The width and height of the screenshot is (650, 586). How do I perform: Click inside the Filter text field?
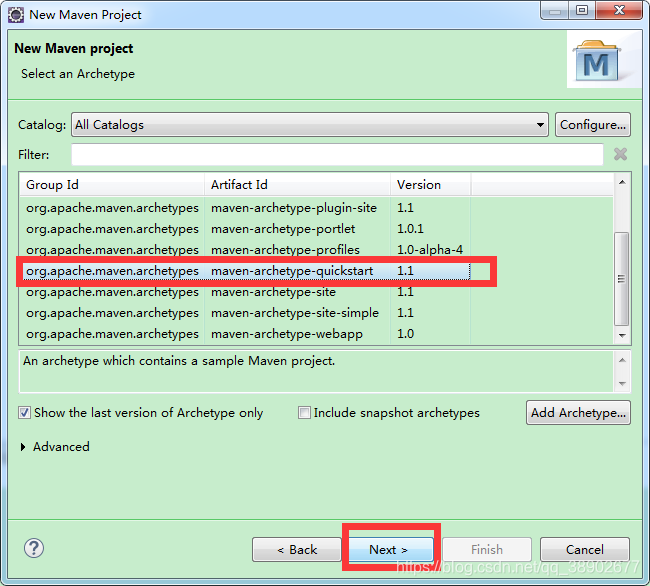tap(337, 154)
